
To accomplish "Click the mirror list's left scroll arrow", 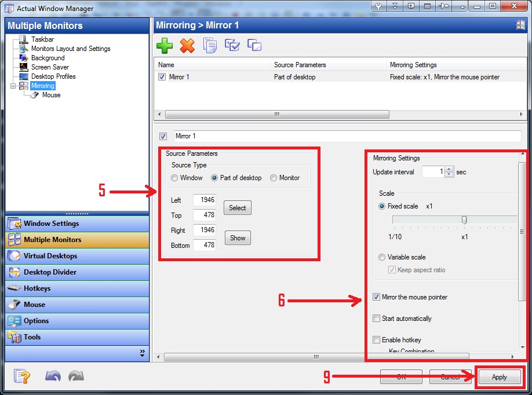I will 159,114.
